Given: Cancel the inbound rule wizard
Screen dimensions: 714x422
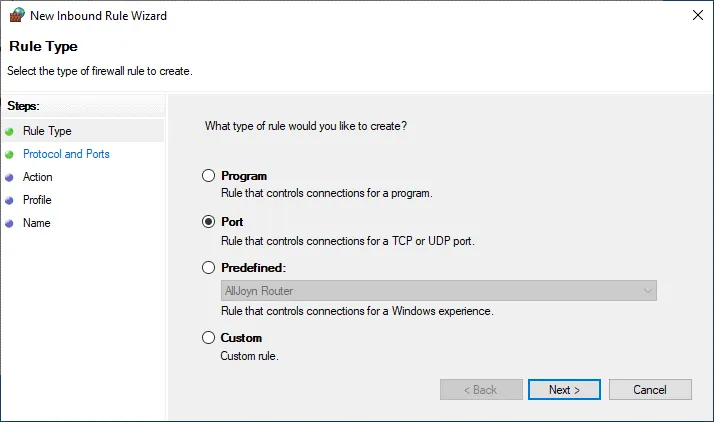Looking at the screenshot, I should (x=650, y=390).
